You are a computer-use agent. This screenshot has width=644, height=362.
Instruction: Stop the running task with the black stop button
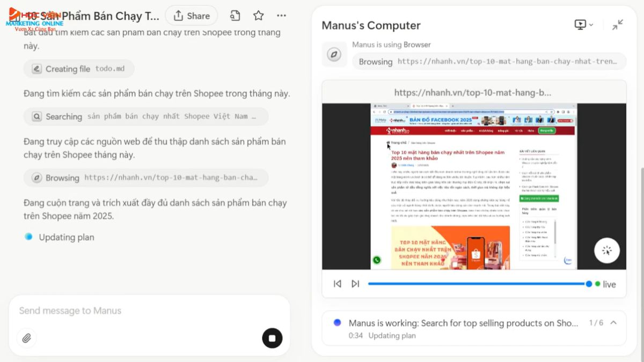click(x=272, y=338)
